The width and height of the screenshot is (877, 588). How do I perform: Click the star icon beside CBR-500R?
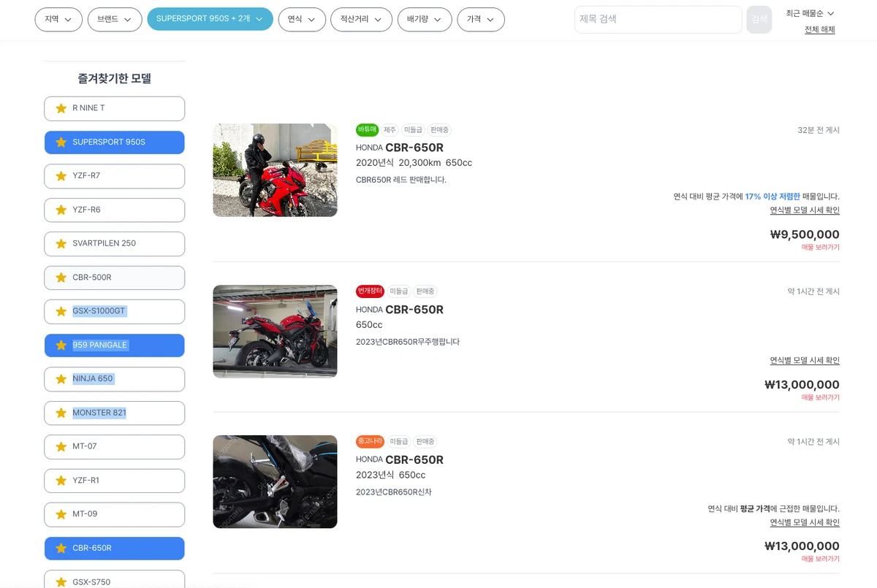click(61, 278)
